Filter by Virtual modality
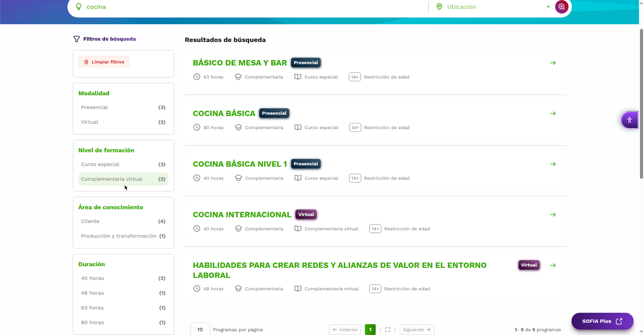 (x=123, y=122)
